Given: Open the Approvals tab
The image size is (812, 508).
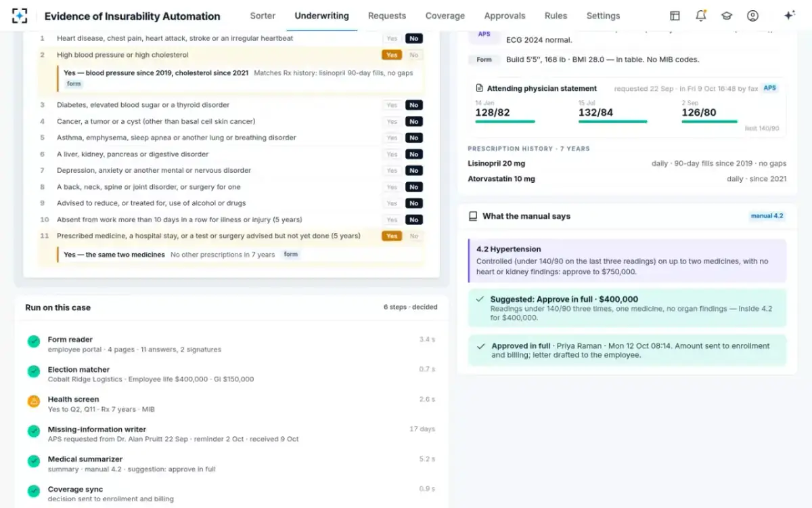Looking at the screenshot, I should tap(505, 16).
